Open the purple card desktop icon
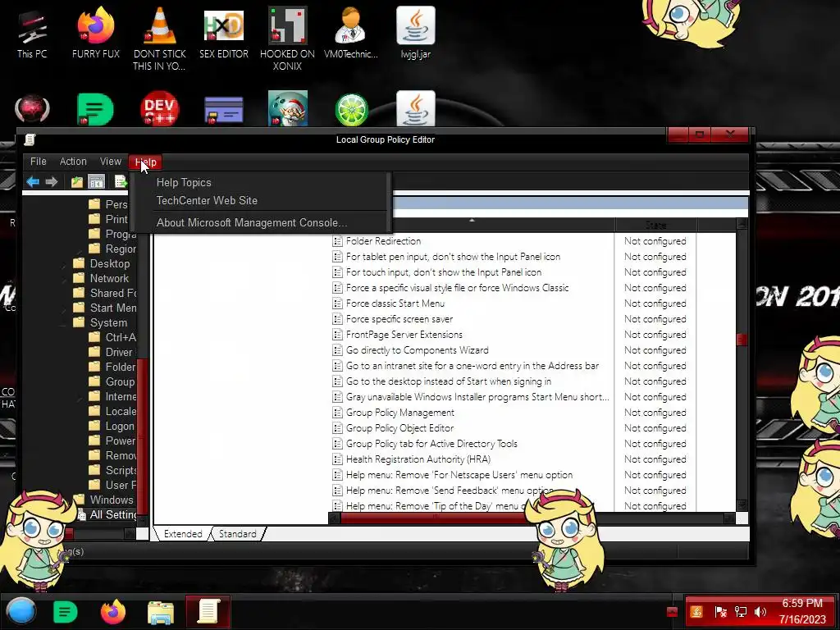 click(223, 110)
